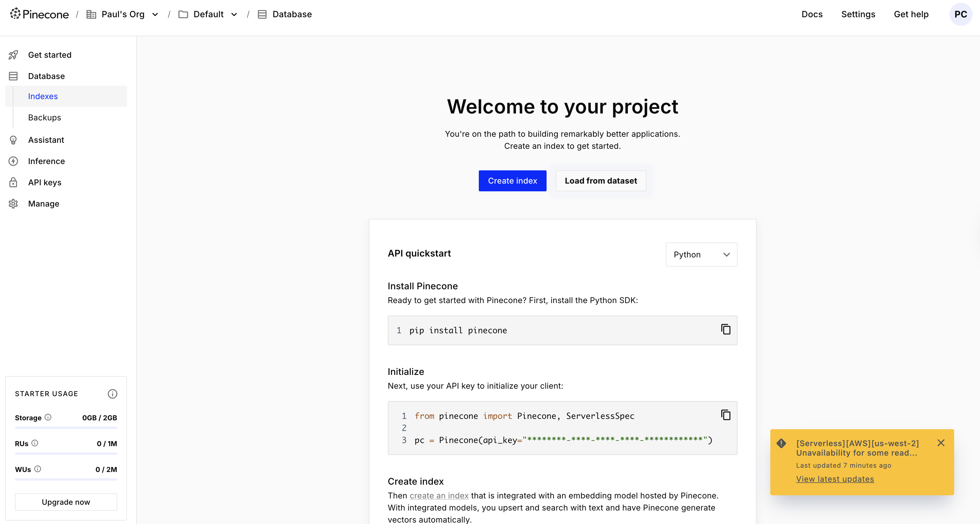This screenshot has width=980, height=524.
Task: Click the Storage info tooltip icon
Action: point(48,417)
